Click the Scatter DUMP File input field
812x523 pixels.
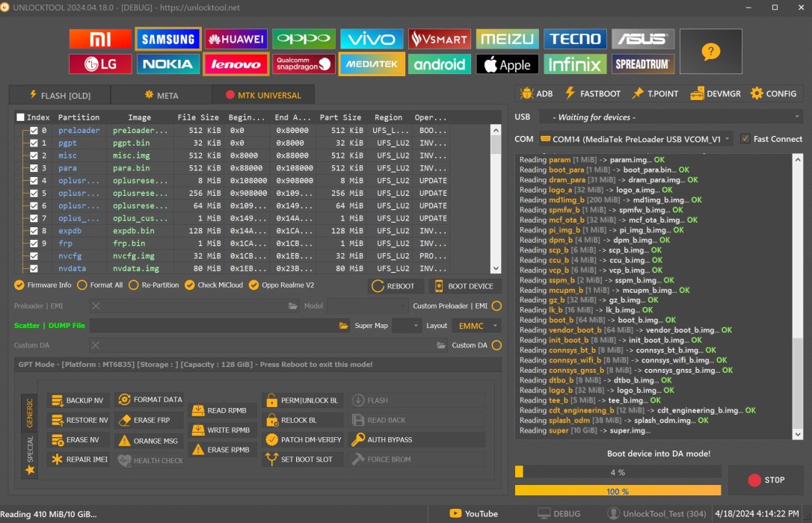(214, 326)
